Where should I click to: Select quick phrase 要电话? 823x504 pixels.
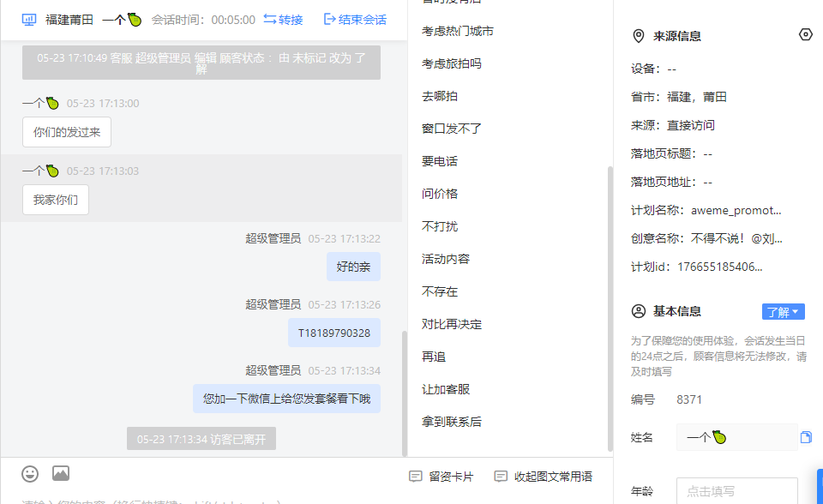(440, 161)
